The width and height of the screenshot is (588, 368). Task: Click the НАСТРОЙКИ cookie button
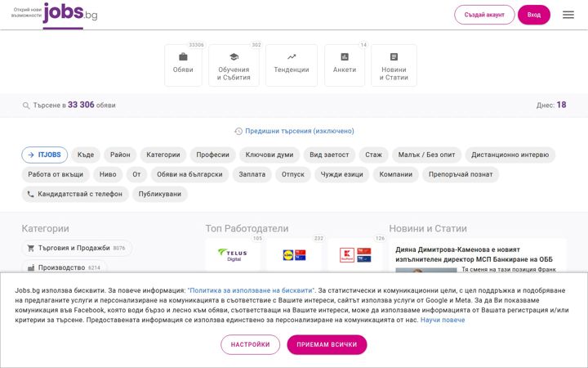[x=250, y=345]
